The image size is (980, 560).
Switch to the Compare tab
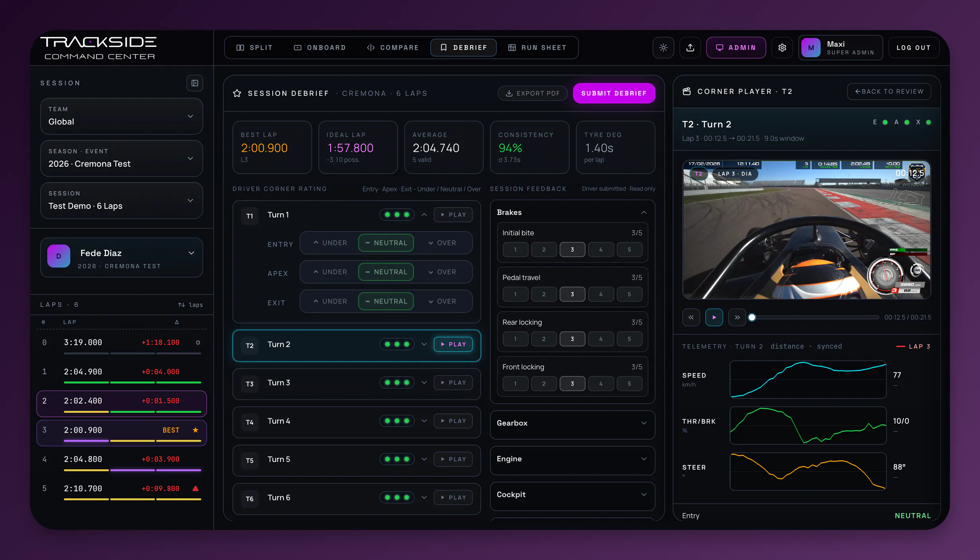393,48
